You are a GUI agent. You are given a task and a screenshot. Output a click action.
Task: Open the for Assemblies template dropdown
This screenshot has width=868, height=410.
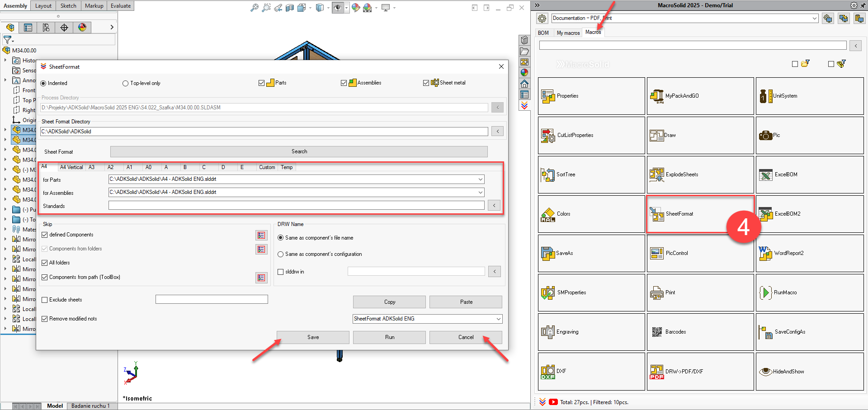point(480,192)
